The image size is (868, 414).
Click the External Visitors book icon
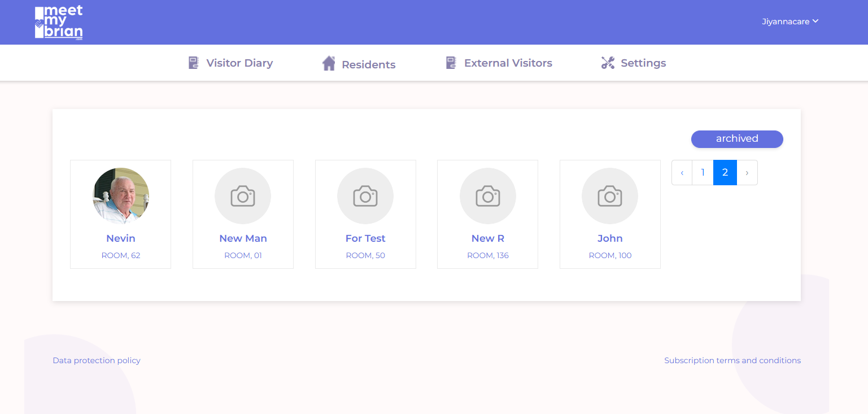click(x=451, y=63)
